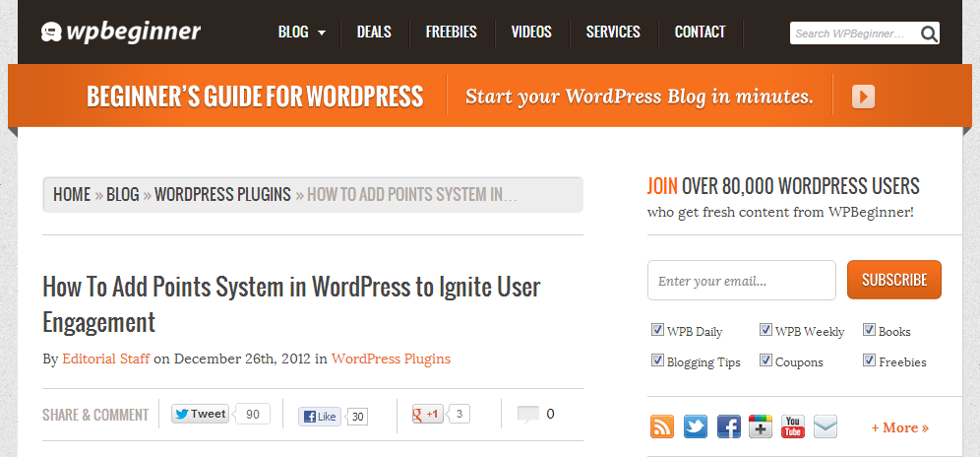Click the Google plus count 3

(x=459, y=414)
